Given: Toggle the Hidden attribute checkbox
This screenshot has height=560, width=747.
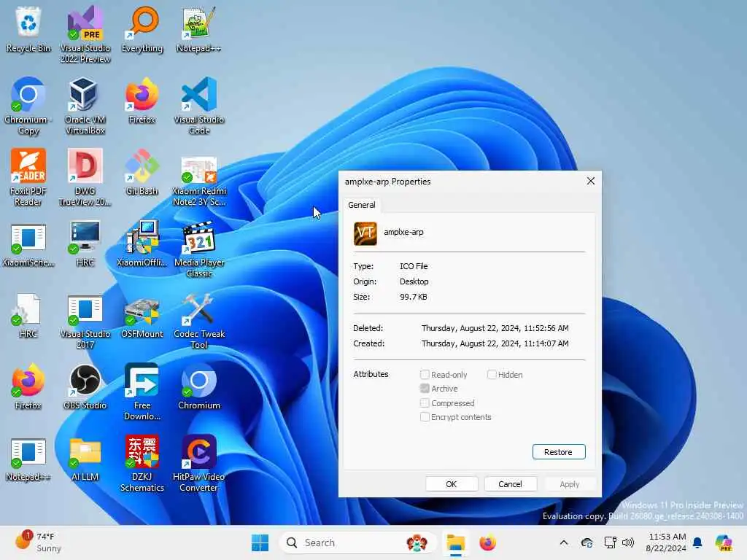Looking at the screenshot, I should [492, 375].
